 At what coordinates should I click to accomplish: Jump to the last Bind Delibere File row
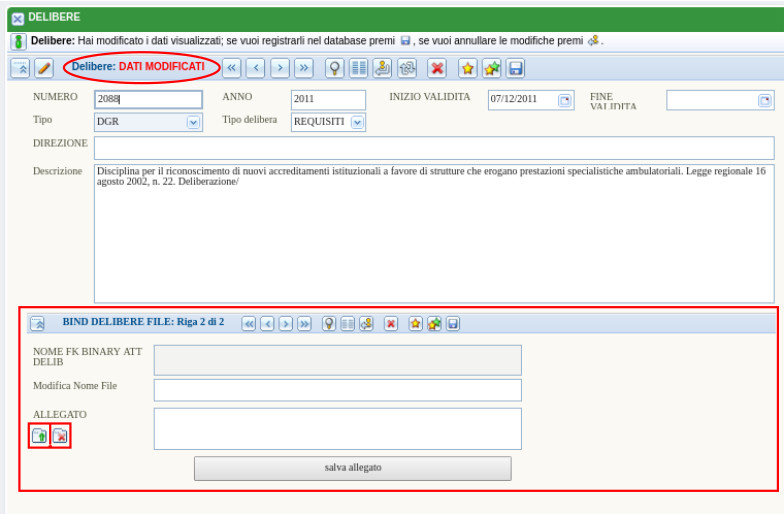pyautogui.click(x=304, y=324)
